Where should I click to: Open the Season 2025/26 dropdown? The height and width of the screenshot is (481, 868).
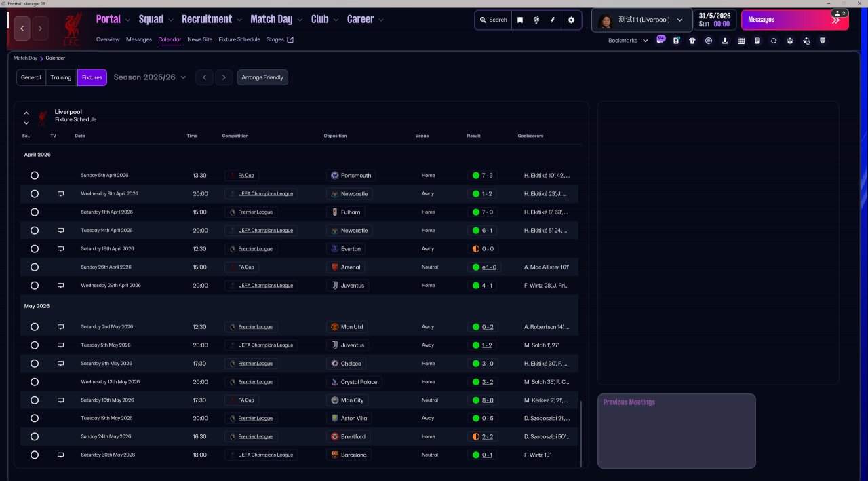(x=150, y=77)
